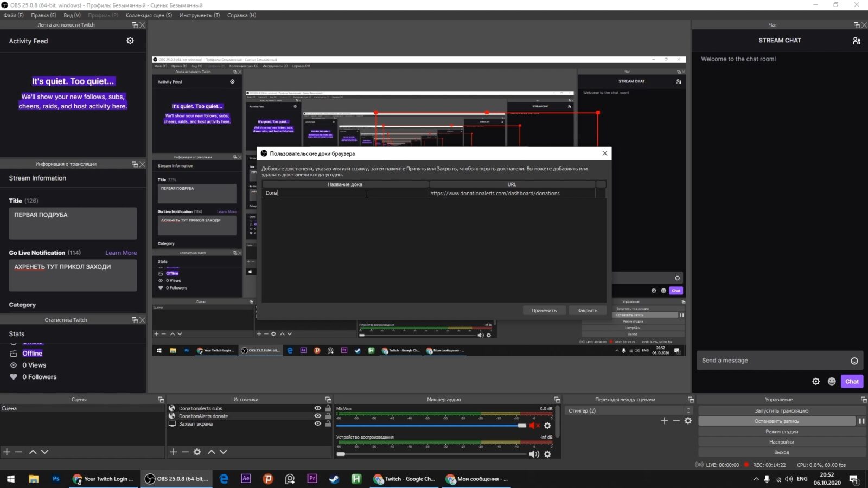Add a new scene with plus icon
868x488 pixels.
[x=7, y=452]
